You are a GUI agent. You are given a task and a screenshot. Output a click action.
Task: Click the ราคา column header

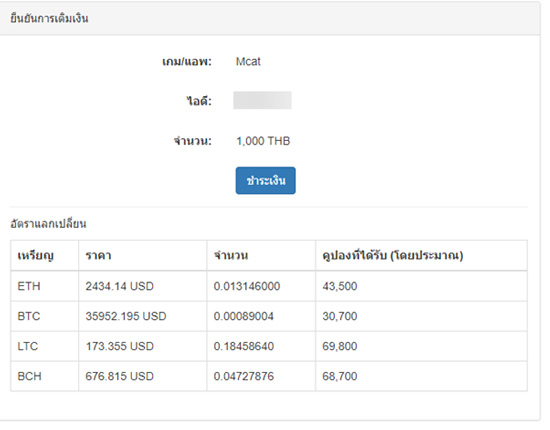click(x=98, y=255)
